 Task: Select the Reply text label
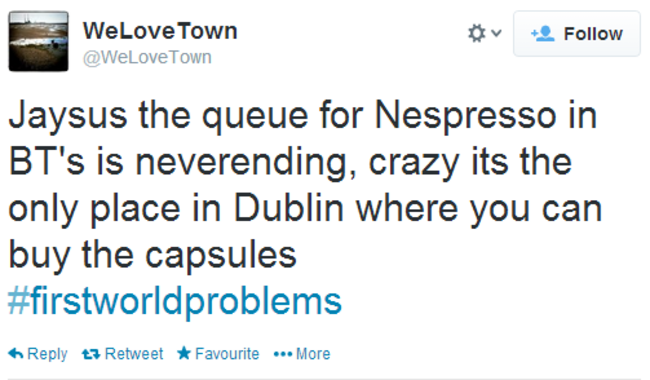[x=47, y=354]
